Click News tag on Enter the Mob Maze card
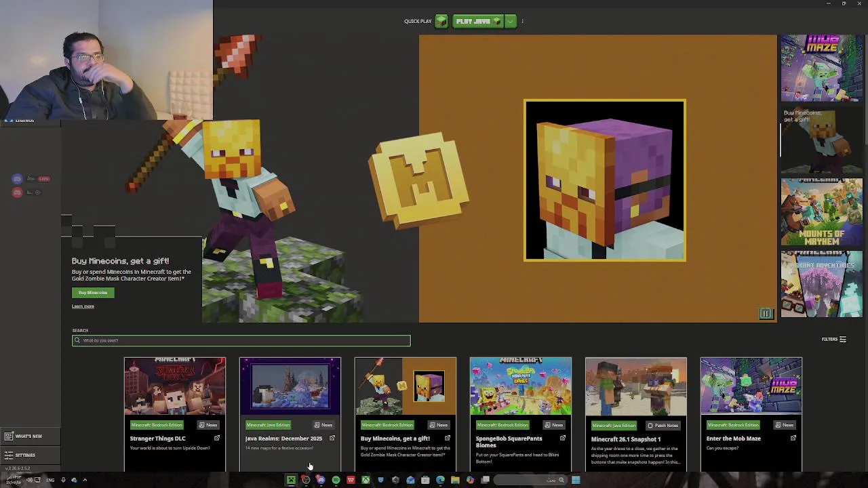 pos(785,425)
